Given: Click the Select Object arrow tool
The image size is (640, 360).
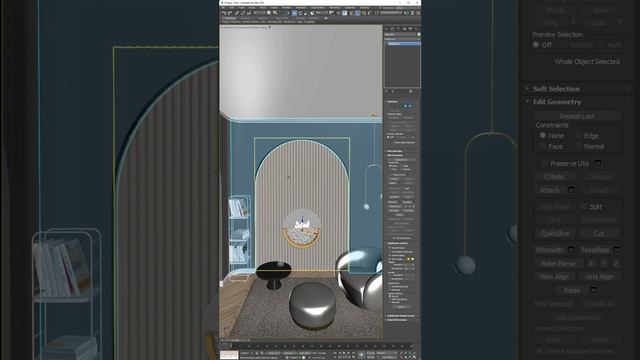Looking at the screenshot, I should [269, 13].
